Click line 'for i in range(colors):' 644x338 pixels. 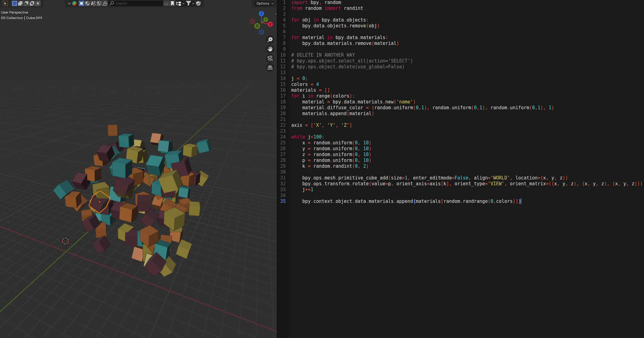[x=323, y=96]
